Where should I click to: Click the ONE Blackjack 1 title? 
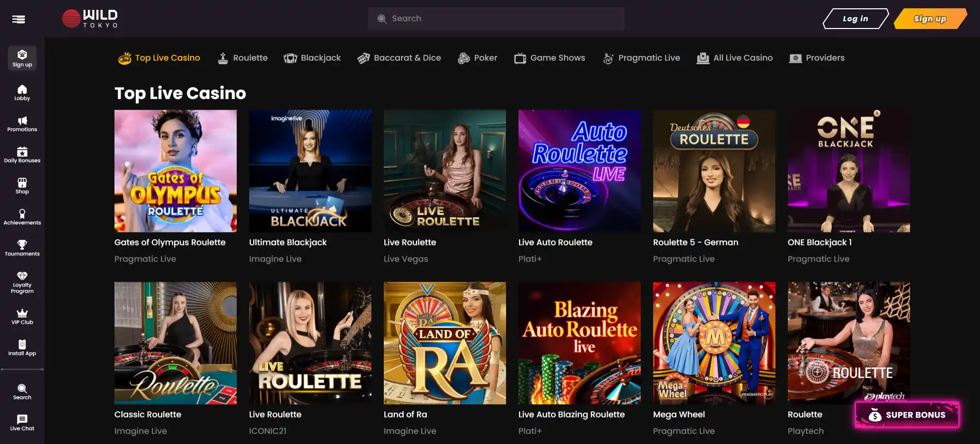(x=819, y=242)
